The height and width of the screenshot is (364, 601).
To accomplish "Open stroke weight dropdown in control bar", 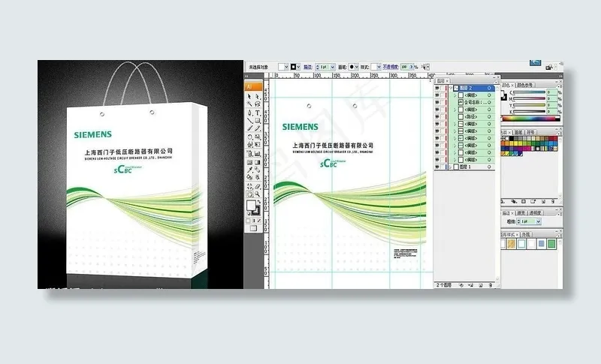I will 332,67.
